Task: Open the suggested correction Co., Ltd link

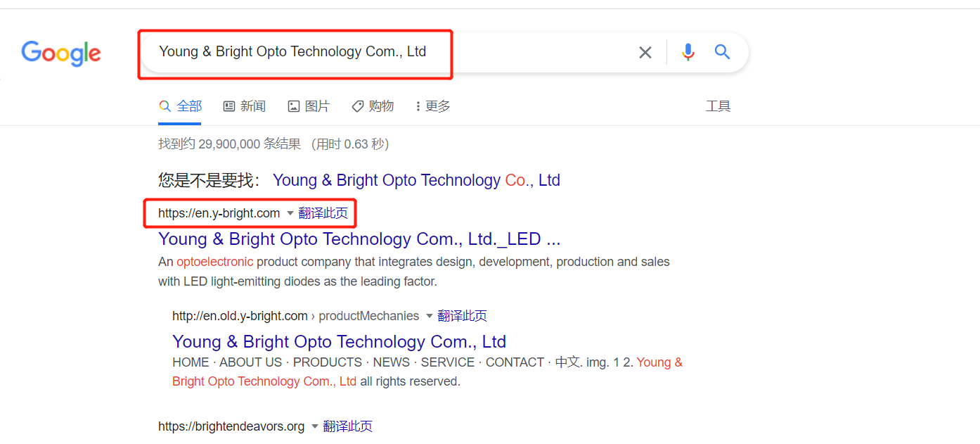Action: click(x=417, y=180)
